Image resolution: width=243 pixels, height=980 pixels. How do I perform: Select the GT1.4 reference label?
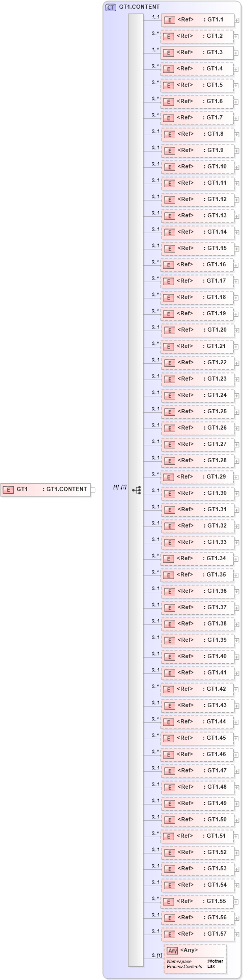pos(212,68)
